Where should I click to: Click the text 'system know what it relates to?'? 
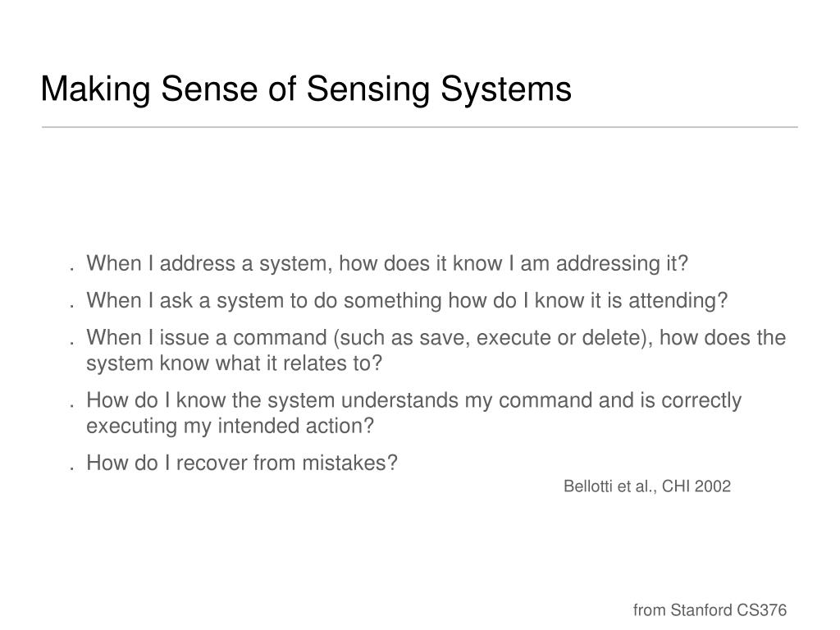234,363
